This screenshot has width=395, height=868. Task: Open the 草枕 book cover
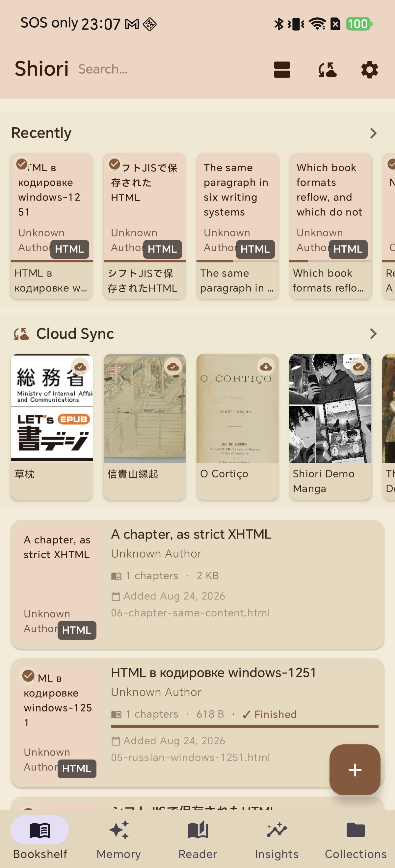[x=52, y=408]
